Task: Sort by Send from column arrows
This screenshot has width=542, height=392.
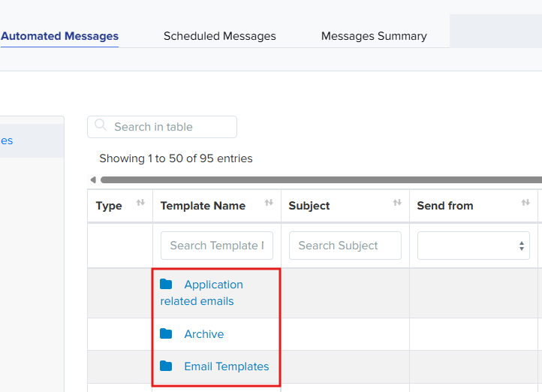Action: [525, 203]
